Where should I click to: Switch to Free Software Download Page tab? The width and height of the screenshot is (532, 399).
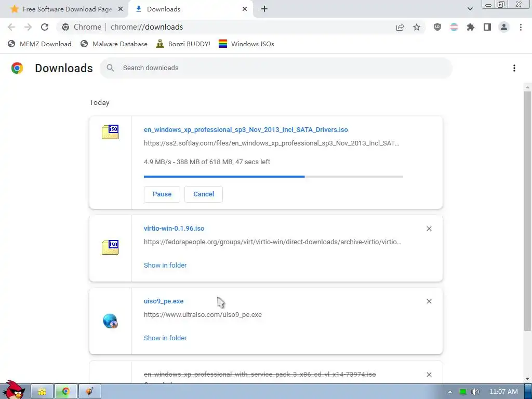(64, 9)
